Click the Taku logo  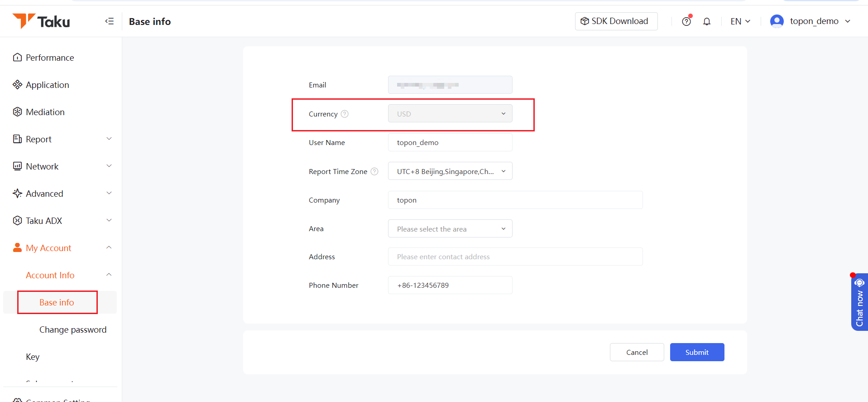[x=41, y=21]
